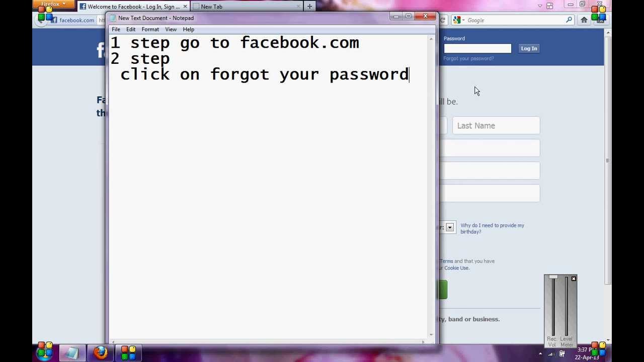Viewport: 644px width, 362px height.
Task: Click the Notepad taskbar icon
Action: [72, 353]
